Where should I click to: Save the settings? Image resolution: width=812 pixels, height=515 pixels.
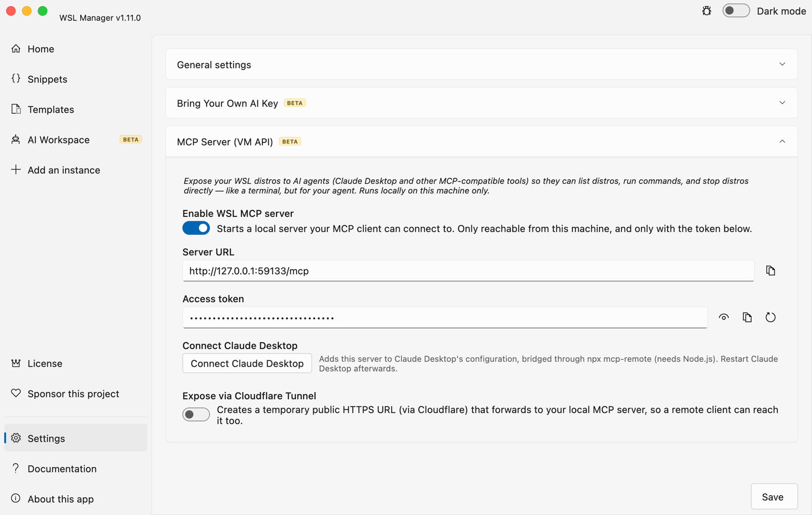[774, 497]
